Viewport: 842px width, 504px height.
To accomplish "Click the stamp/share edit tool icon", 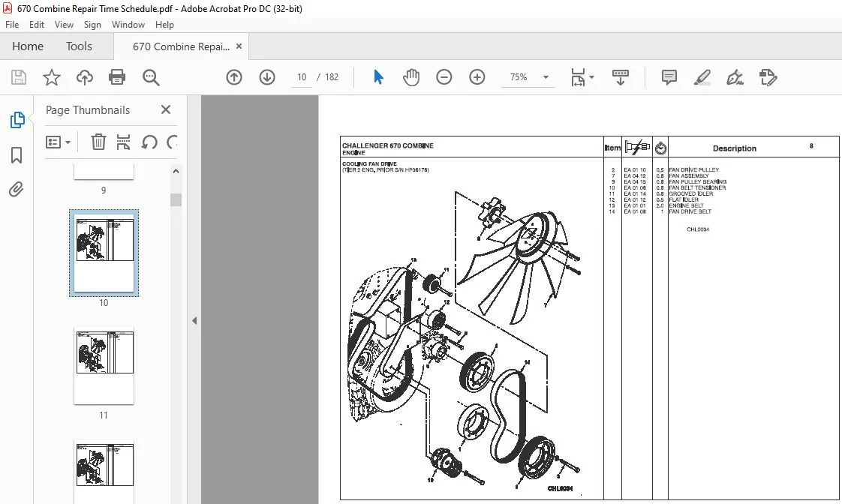I will (768, 77).
